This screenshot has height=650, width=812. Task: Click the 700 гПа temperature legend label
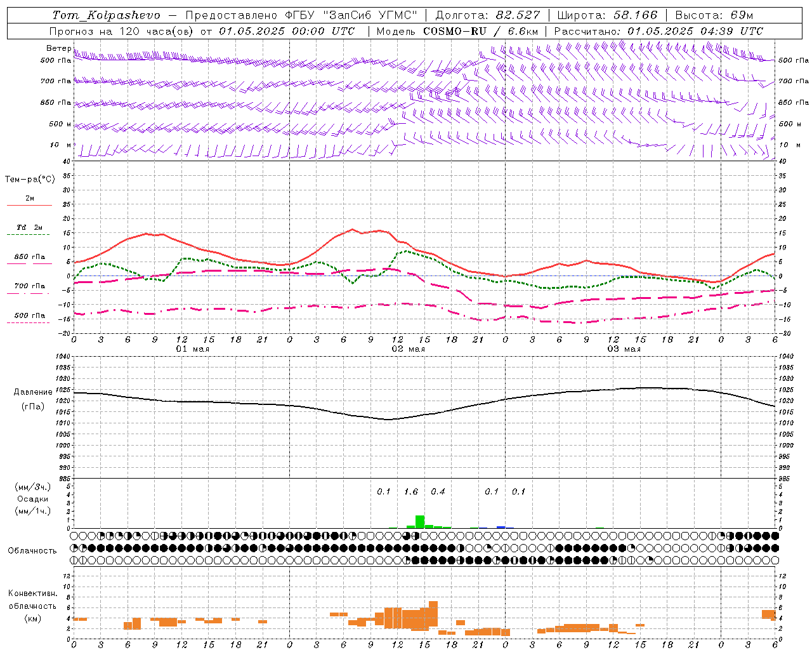point(30,286)
